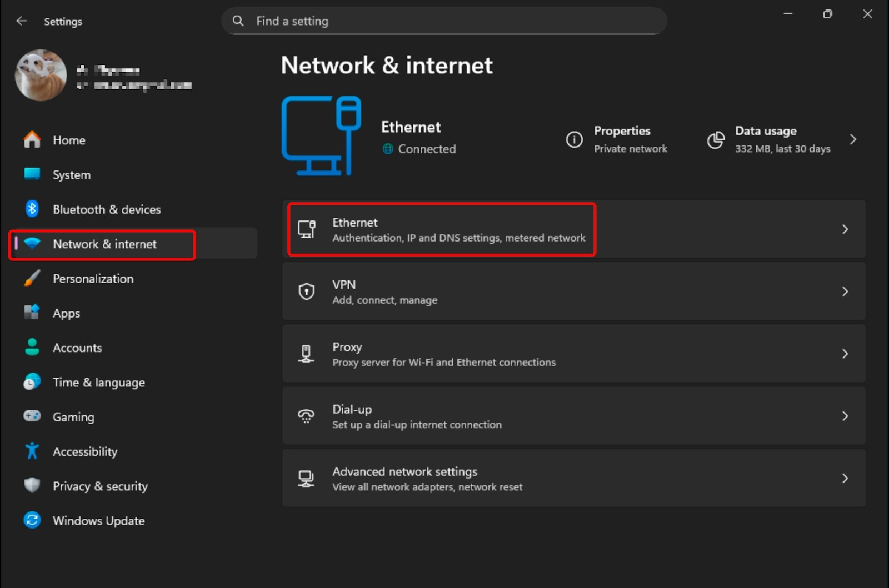Click the user profile picture
Screen dimensions: 889x588
point(41,76)
